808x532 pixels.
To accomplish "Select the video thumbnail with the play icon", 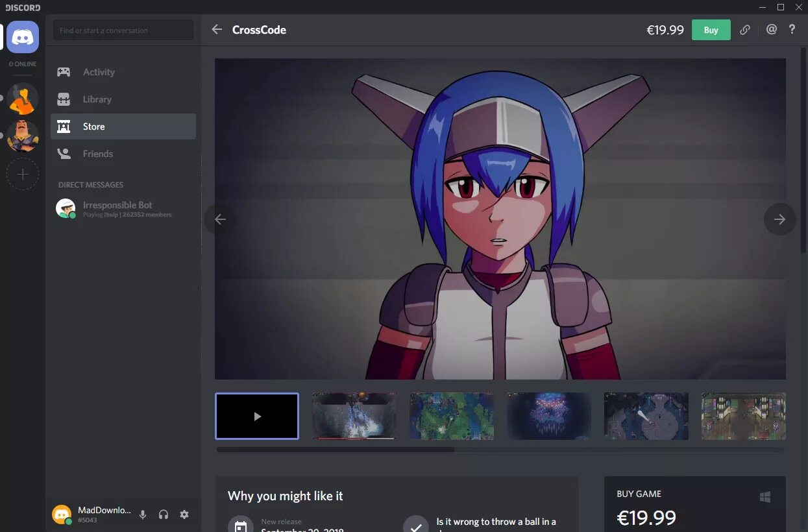I will (257, 416).
